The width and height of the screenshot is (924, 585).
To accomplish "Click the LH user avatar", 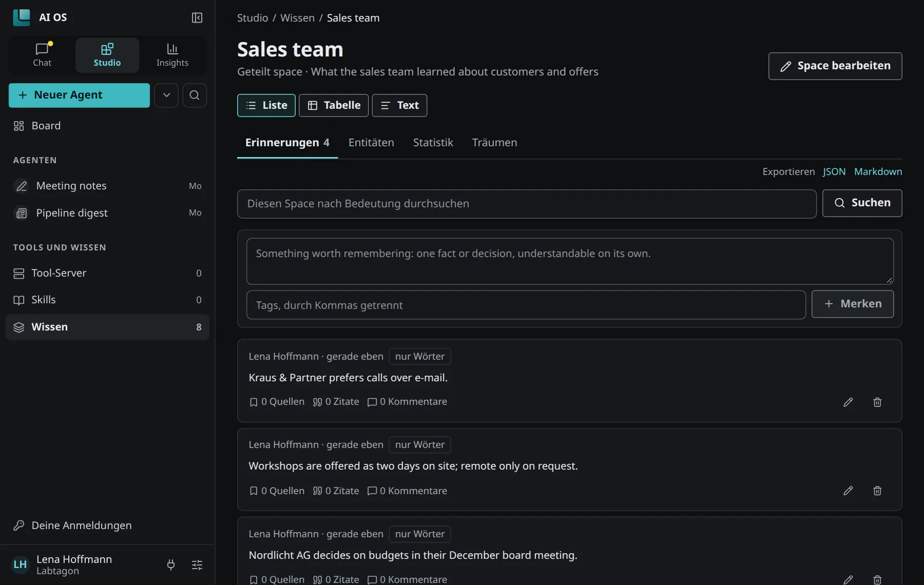I will [20, 565].
